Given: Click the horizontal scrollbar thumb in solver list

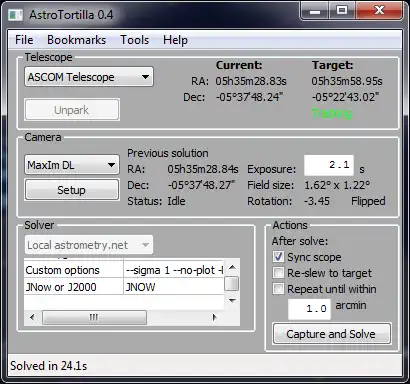Looking at the screenshot, I should [x=94, y=317].
